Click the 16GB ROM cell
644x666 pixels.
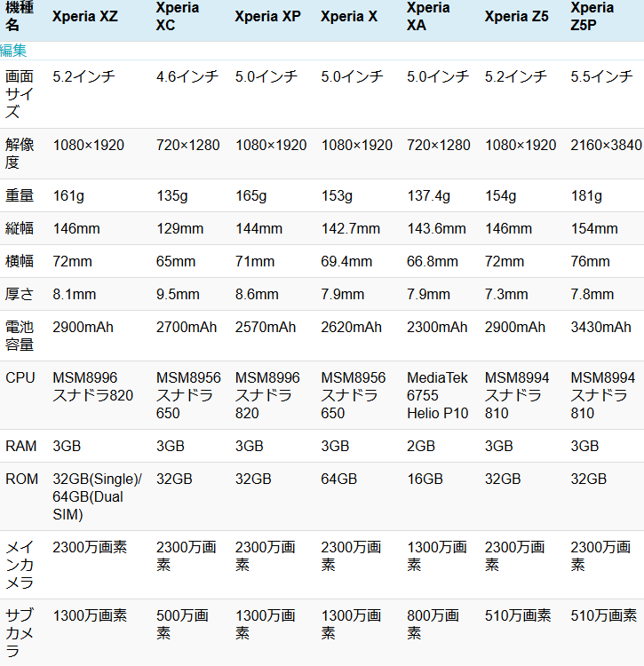click(425, 479)
